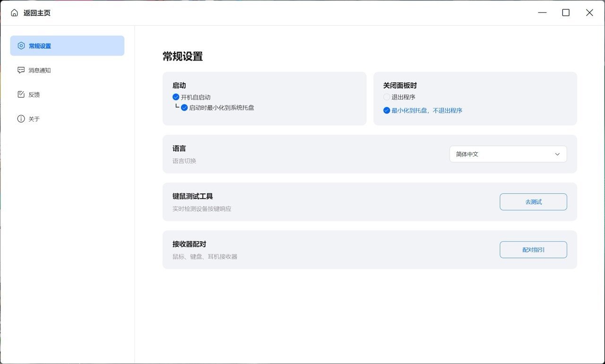This screenshot has width=605, height=364.
Task: Click the 关闭面板时 card heading
Action: 400,86
